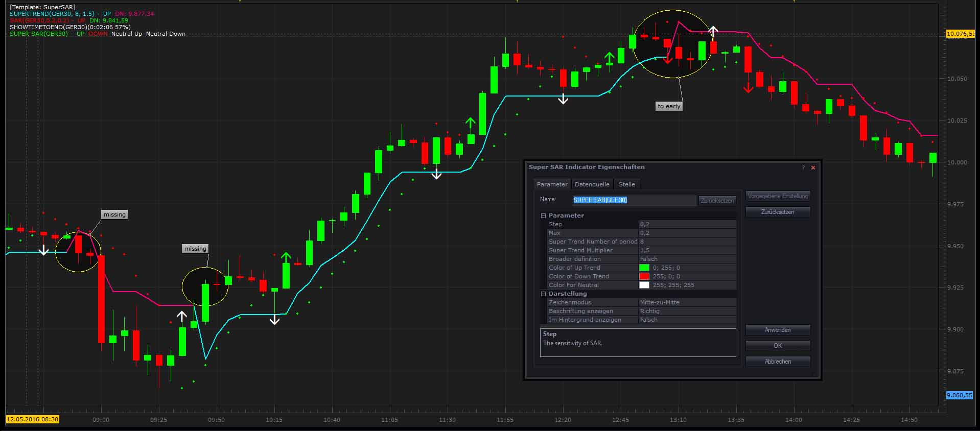Select Color of Up Trend row label
980x431 pixels.
coord(574,268)
